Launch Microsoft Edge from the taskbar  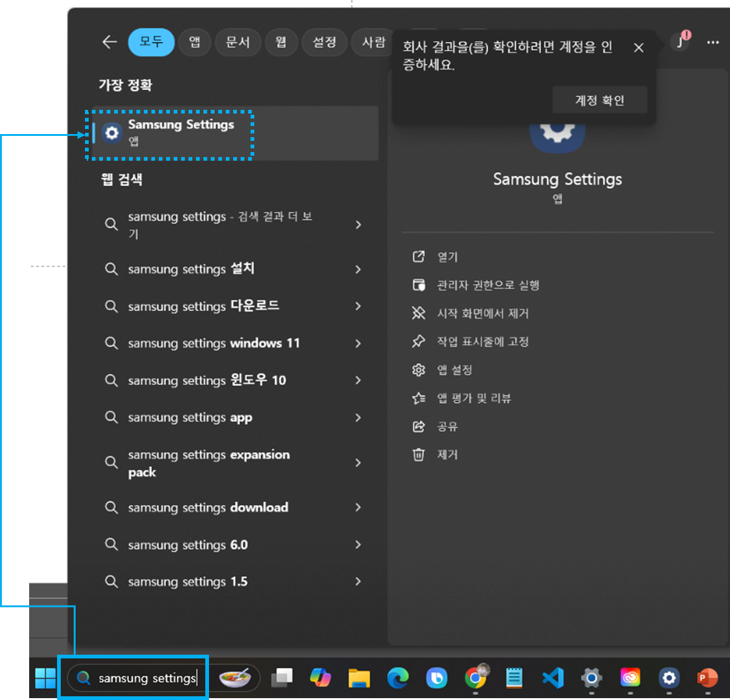(x=398, y=678)
